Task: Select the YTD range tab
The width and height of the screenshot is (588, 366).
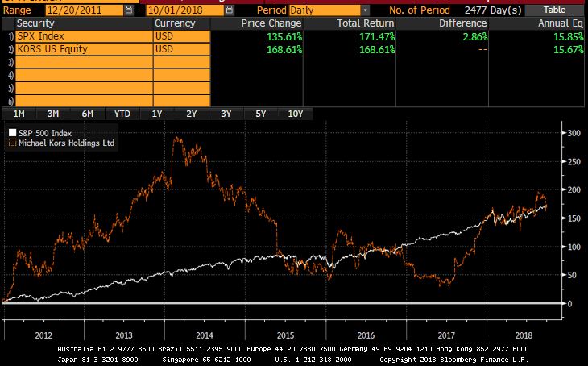Action: tap(122, 114)
